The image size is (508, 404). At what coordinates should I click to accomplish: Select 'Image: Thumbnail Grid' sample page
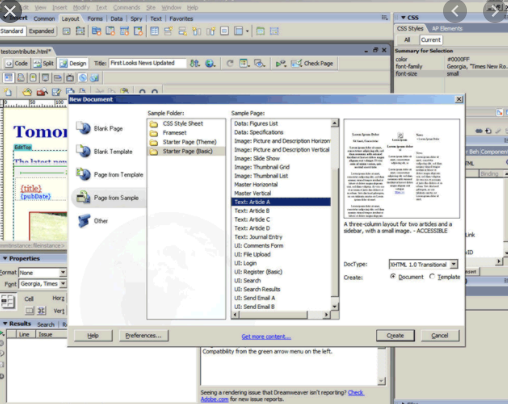[x=262, y=167]
